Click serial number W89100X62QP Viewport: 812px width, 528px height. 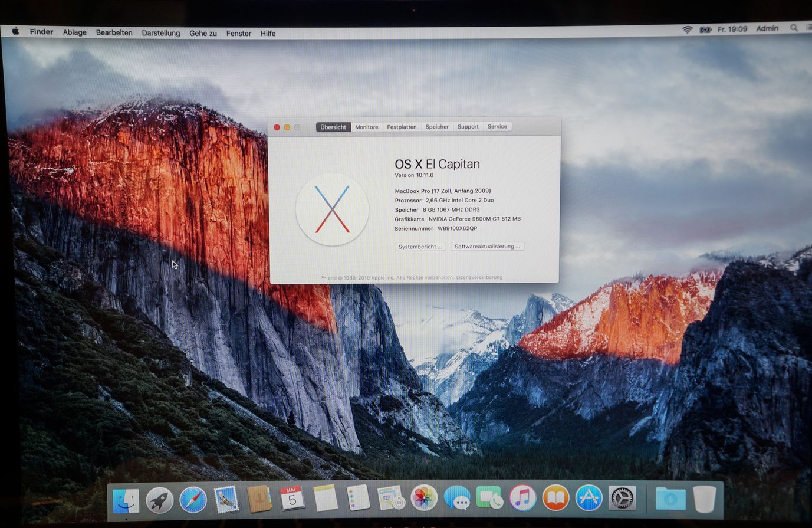point(457,228)
